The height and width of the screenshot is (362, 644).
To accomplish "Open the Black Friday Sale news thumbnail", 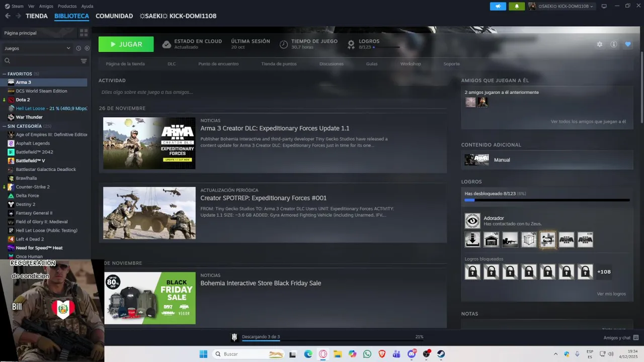I will coord(149,298).
